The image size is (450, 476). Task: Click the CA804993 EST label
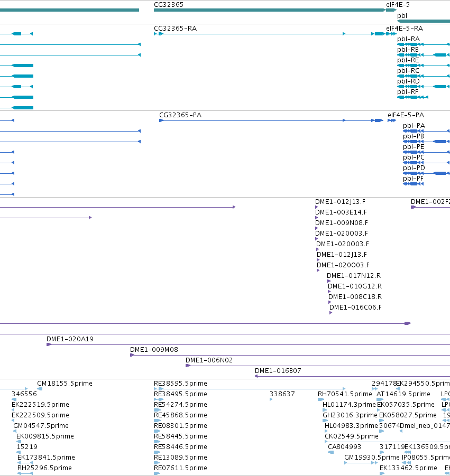(x=345, y=447)
